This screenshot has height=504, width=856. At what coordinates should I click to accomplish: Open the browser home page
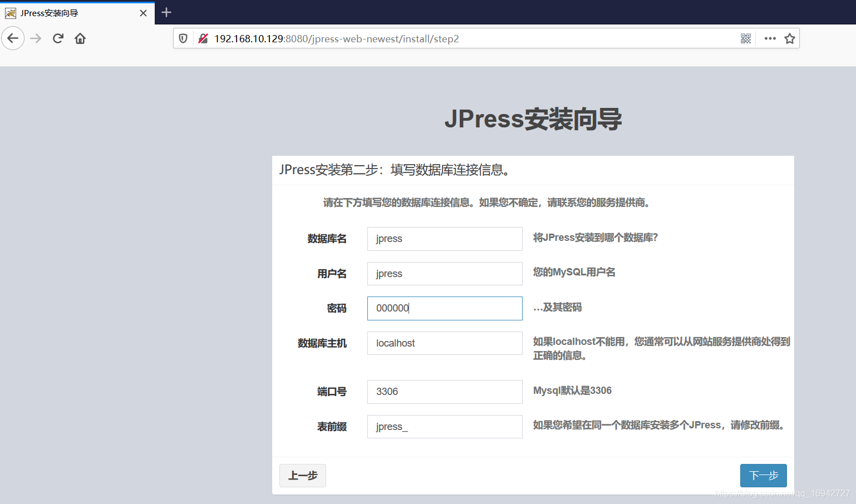tap(80, 38)
